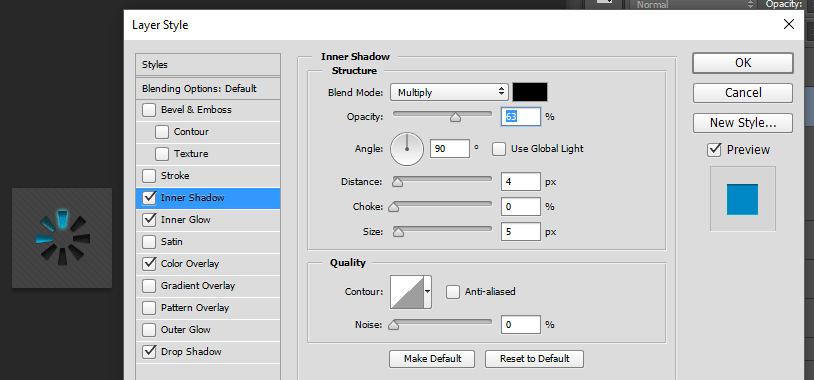
Task: Focus the Opacity percent field
Action: pos(521,117)
